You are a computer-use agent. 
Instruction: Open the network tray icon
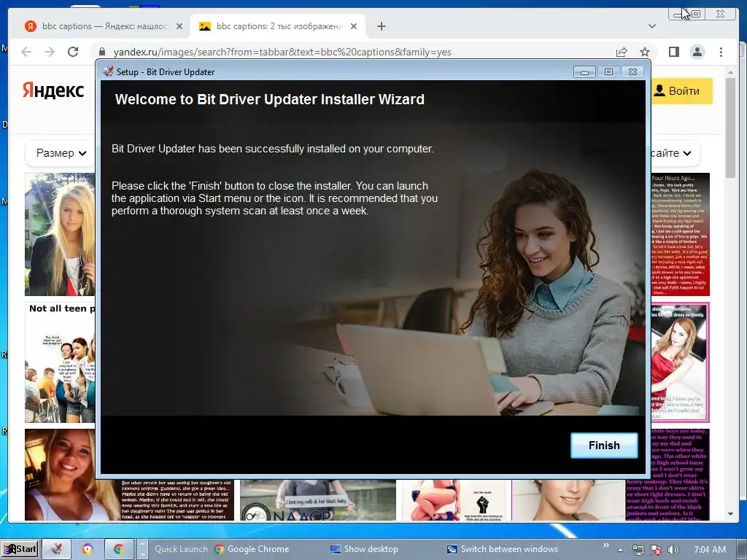point(638,550)
